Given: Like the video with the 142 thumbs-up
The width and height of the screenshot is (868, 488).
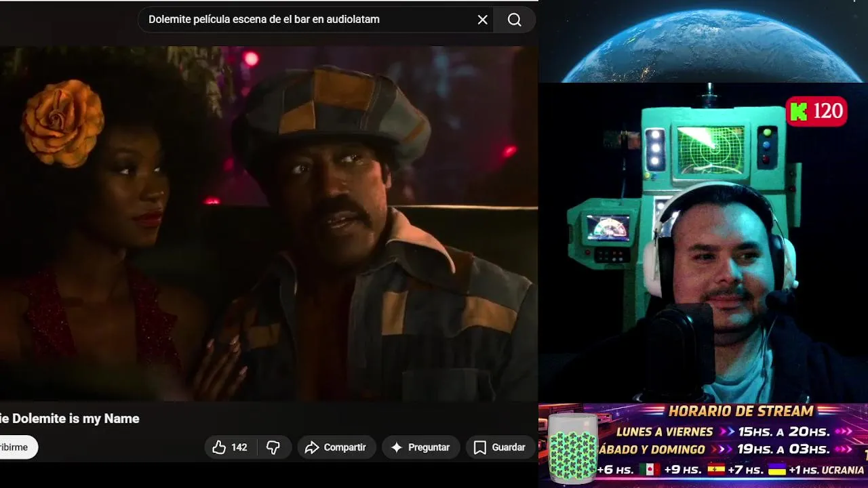Looking at the screenshot, I should tap(230, 447).
